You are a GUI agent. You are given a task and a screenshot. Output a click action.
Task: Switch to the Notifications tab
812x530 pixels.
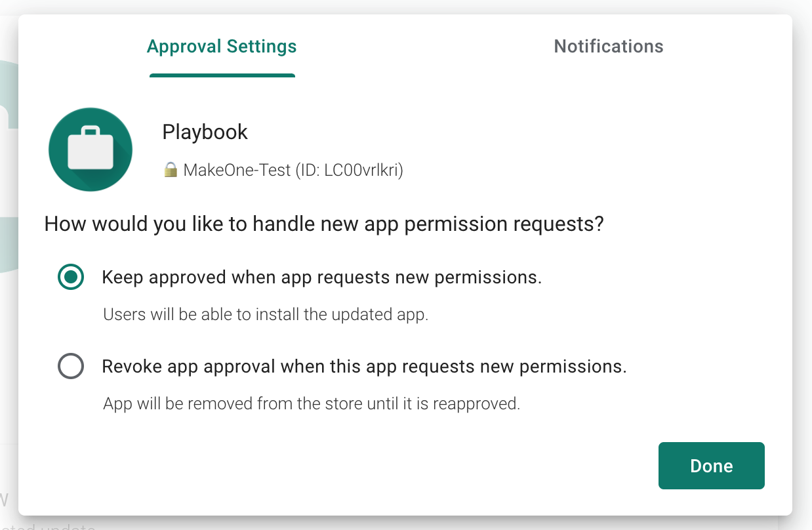[609, 47]
